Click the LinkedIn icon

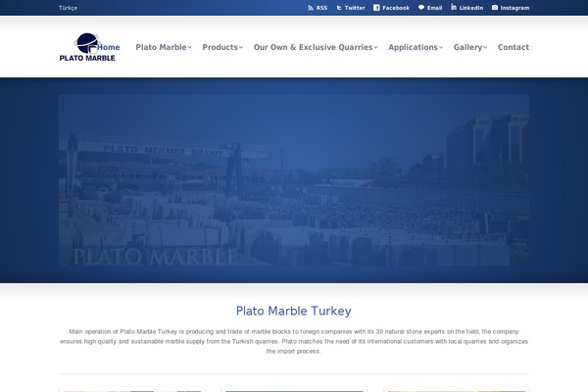454,7
